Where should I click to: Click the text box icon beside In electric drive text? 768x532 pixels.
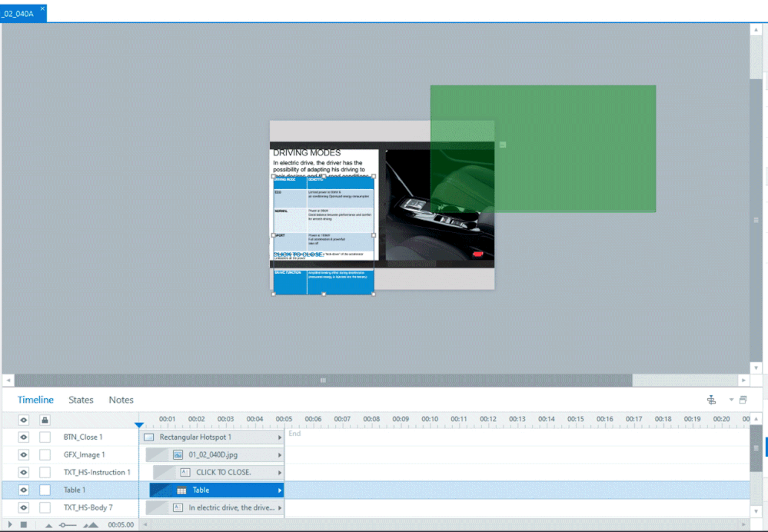178,507
